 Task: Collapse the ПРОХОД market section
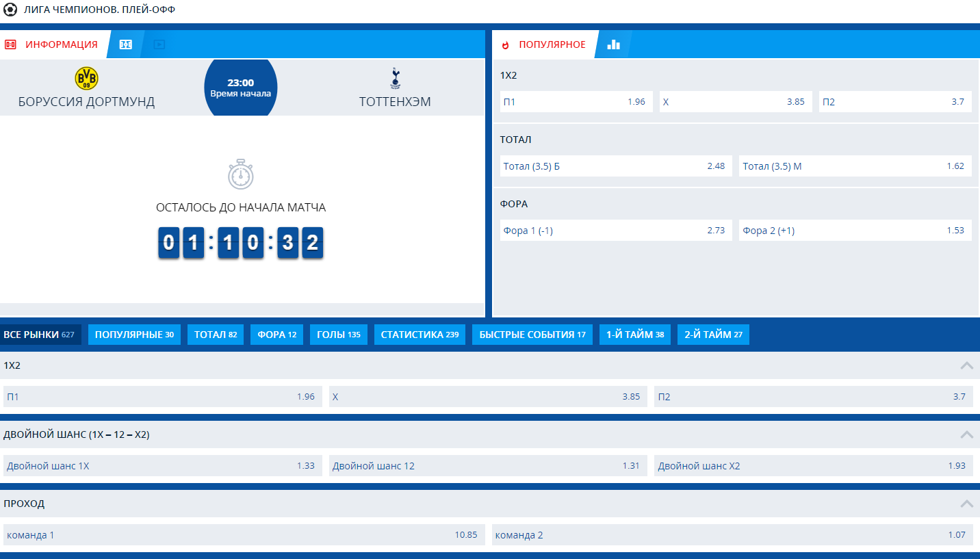coord(967,504)
